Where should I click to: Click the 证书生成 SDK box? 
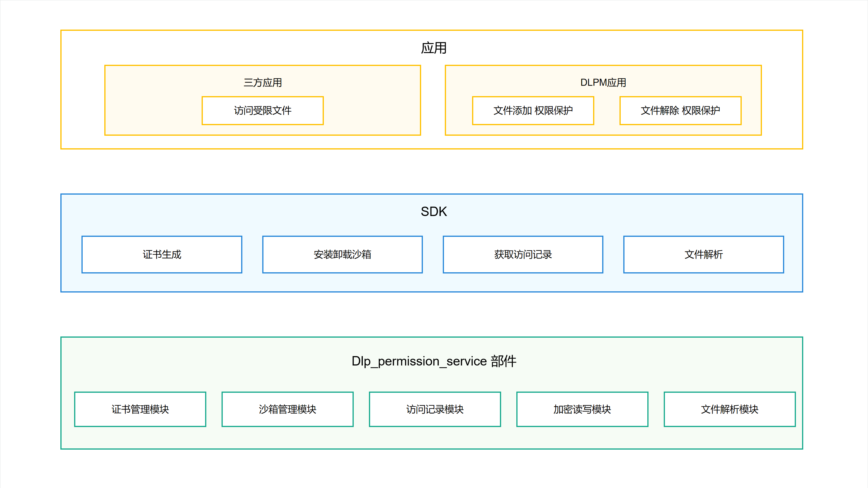coord(162,254)
